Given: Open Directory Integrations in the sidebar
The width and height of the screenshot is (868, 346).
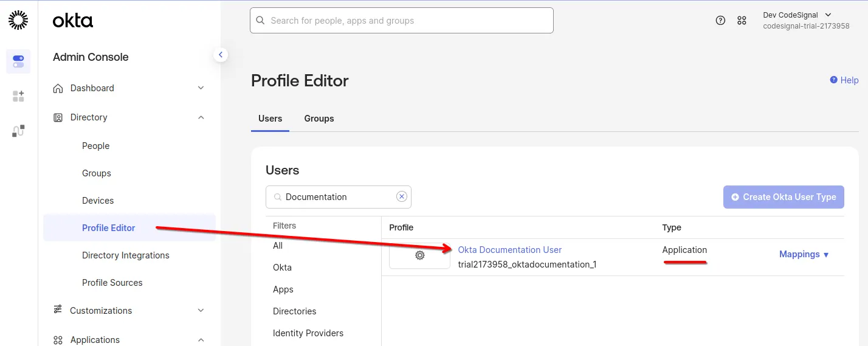Looking at the screenshot, I should click(x=126, y=255).
